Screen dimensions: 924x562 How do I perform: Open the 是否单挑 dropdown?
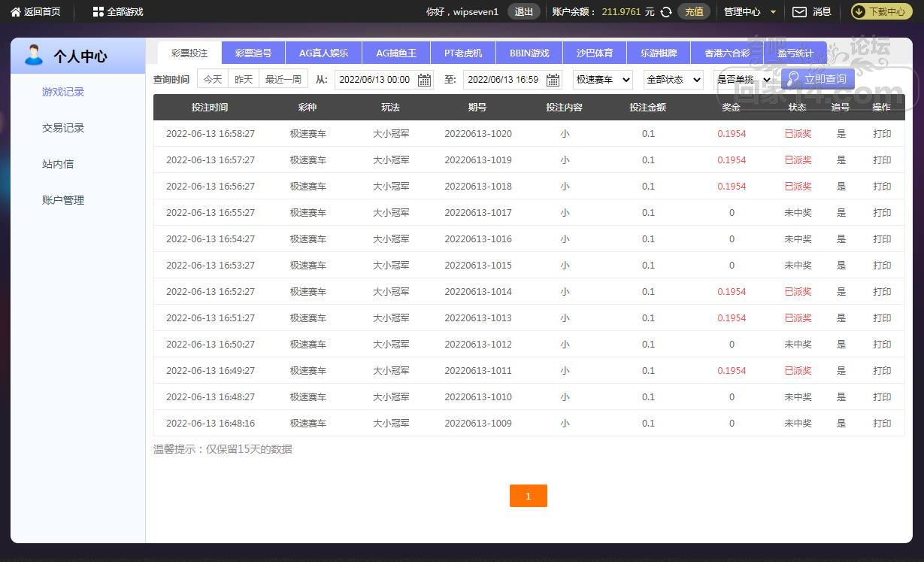coord(744,80)
